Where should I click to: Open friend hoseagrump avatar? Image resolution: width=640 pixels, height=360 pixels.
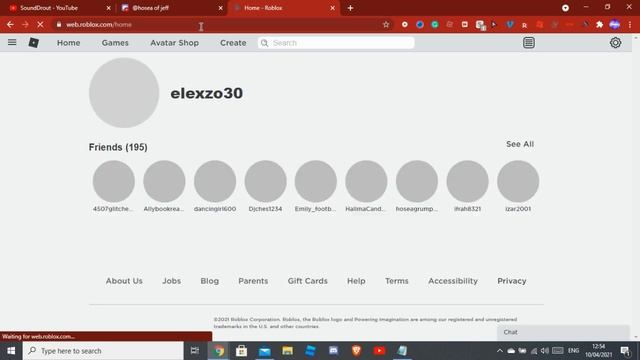click(x=417, y=181)
